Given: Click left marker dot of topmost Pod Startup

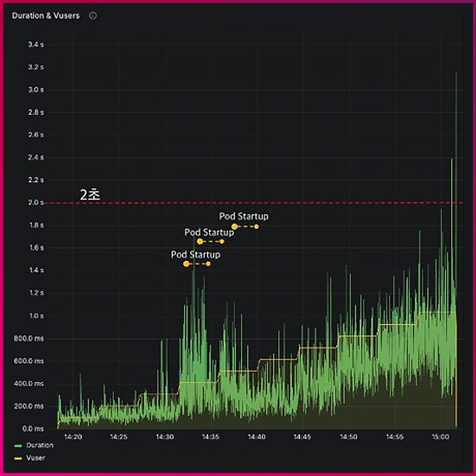Looking at the screenshot, I should coord(235,226).
